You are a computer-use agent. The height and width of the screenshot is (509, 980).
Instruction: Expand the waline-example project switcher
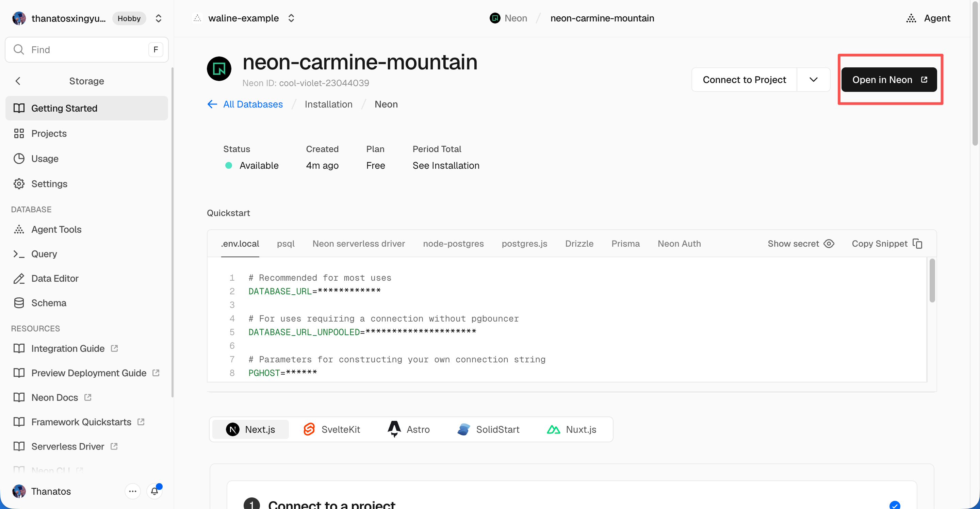pyautogui.click(x=291, y=18)
